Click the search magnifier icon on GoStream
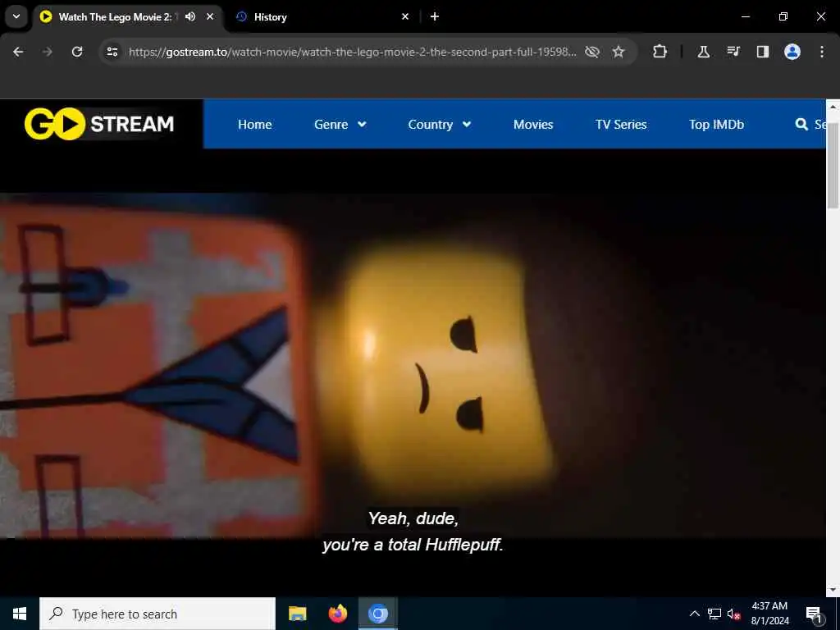 801,125
